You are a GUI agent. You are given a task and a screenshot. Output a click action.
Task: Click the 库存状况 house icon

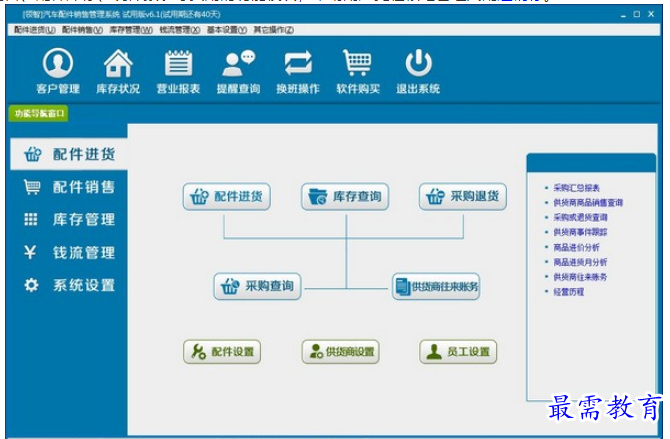(x=118, y=71)
